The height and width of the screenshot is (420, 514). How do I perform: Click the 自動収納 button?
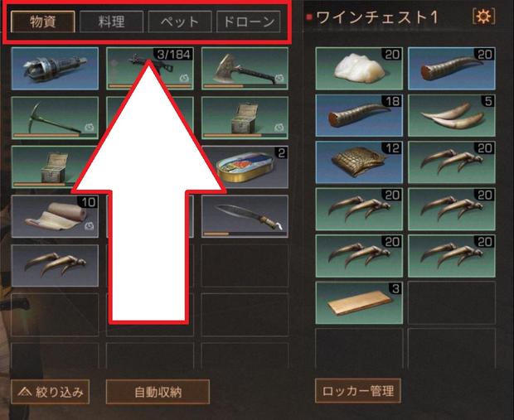(x=158, y=392)
